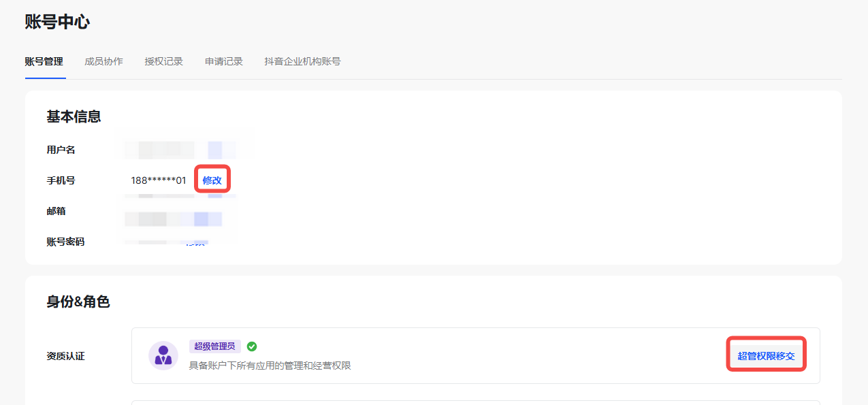868x405 pixels.
Task: Click the 超级管理员 role badge
Action: (x=215, y=346)
